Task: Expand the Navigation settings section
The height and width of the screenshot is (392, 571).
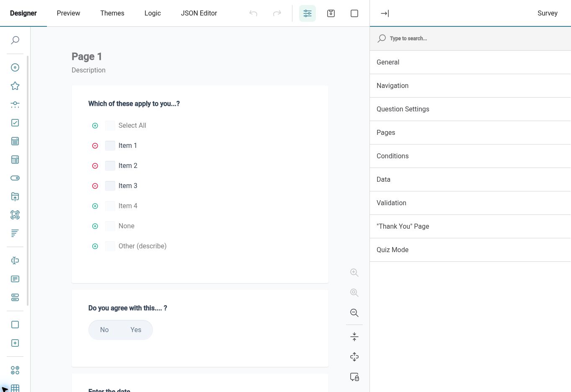Action: tap(470, 86)
